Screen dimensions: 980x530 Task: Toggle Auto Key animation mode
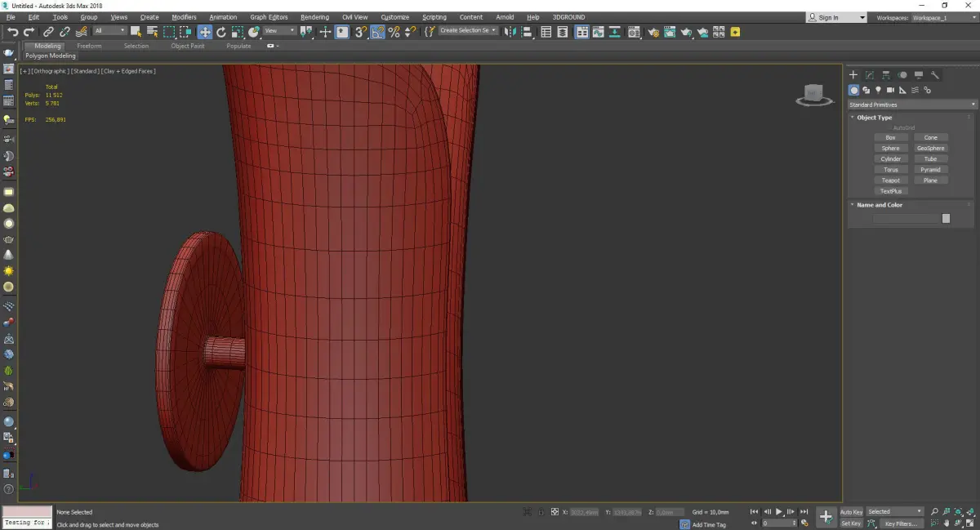click(851, 512)
